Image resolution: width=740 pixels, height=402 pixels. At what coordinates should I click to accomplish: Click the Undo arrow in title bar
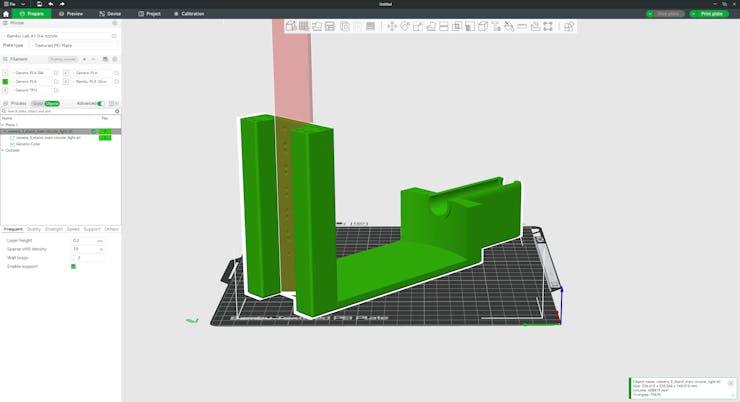(x=50, y=4)
